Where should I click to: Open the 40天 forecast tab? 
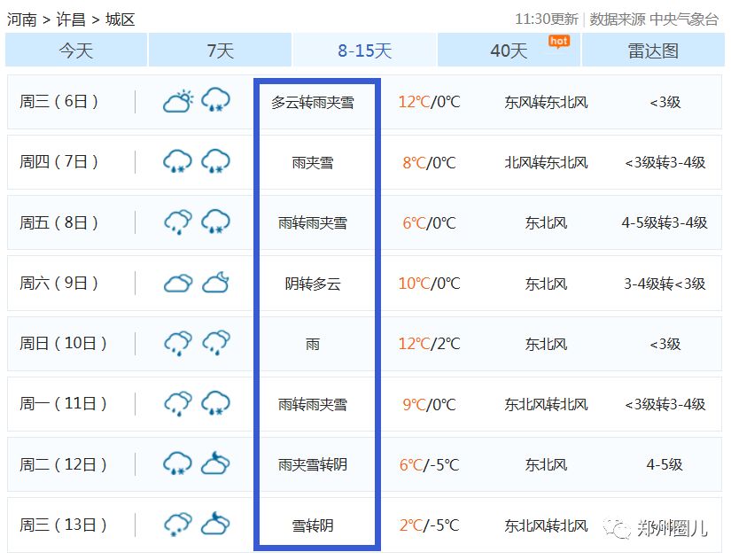pyautogui.click(x=509, y=51)
